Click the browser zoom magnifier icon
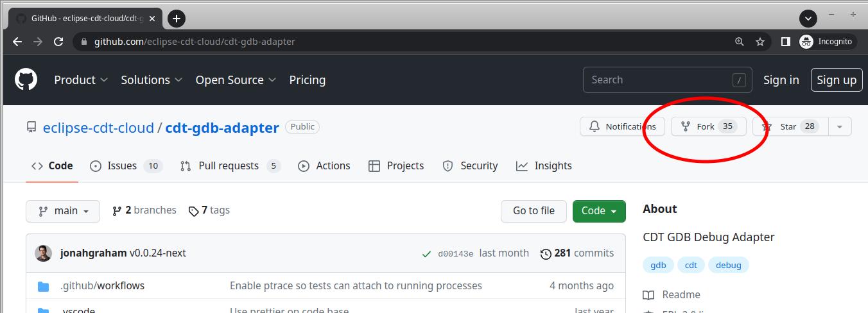Viewport: 868px width, 313px height. click(x=740, y=42)
